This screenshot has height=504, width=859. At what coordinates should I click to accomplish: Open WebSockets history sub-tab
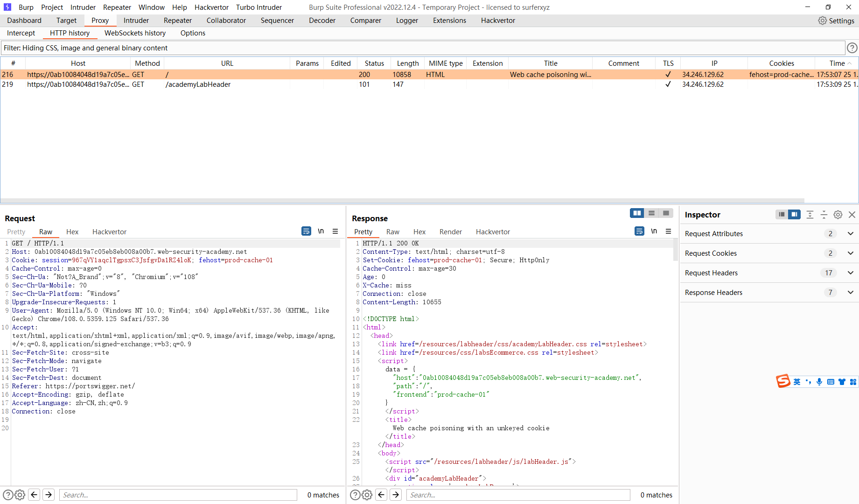click(x=135, y=33)
